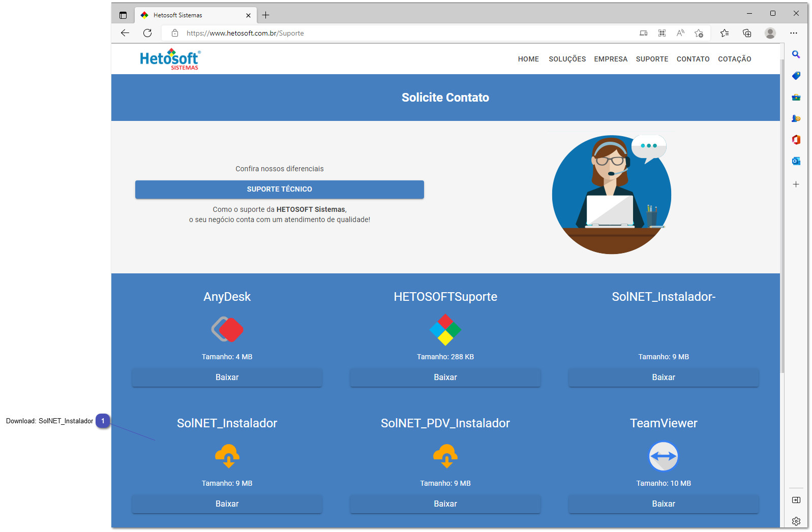
Task: Open SOLUÇÕES in site menu
Action: point(567,59)
